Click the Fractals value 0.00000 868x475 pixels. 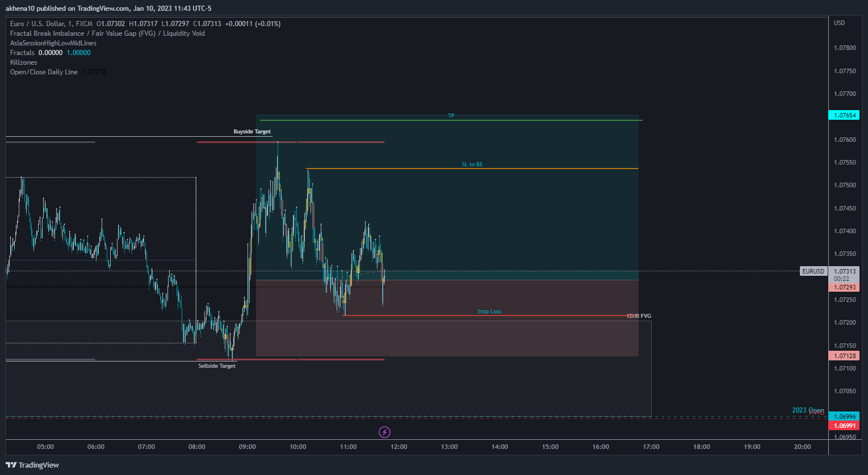point(51,53)
